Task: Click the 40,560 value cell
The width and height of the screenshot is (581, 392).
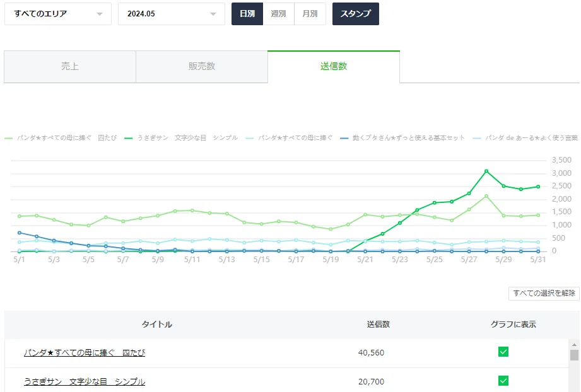Action: click(x=371, y=353)
